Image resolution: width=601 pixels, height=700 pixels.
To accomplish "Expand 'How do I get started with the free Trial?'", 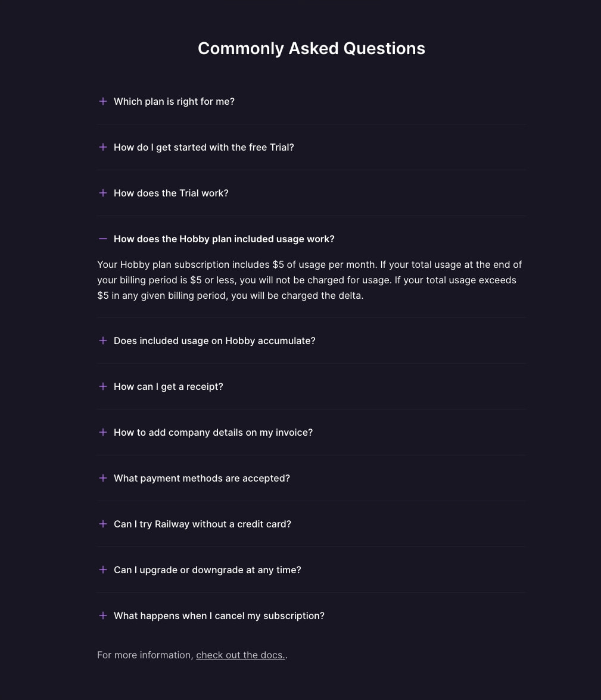I will pos(204,148).
